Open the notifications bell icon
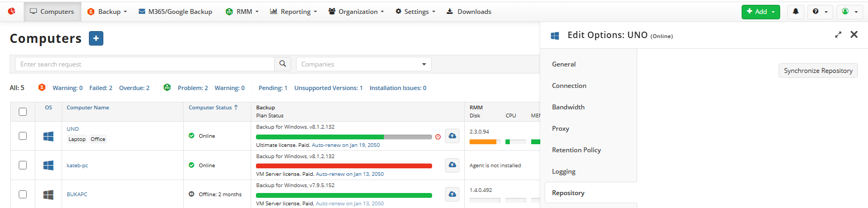Image resolution: width=868 pixels, height=208 pixels. 795,11
